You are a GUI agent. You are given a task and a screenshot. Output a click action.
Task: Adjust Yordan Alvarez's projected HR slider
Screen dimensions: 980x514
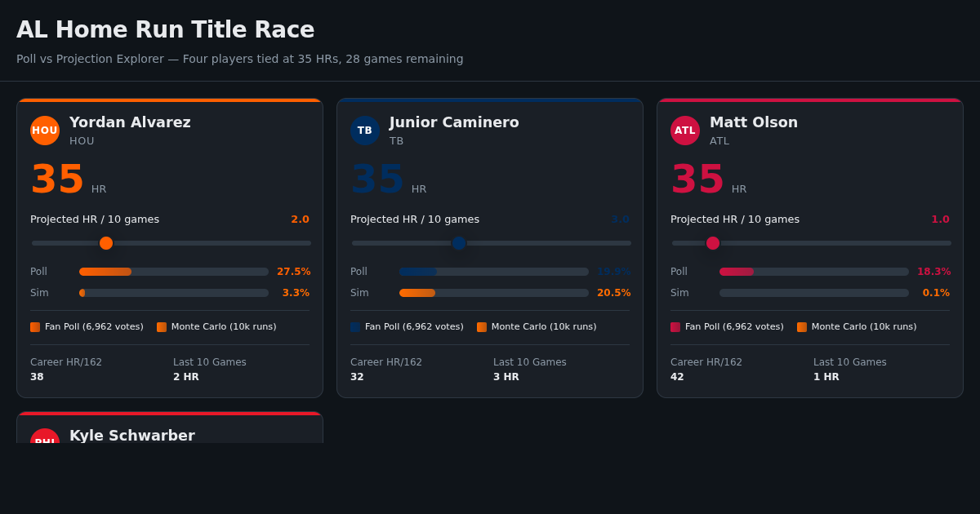point(171,243)
